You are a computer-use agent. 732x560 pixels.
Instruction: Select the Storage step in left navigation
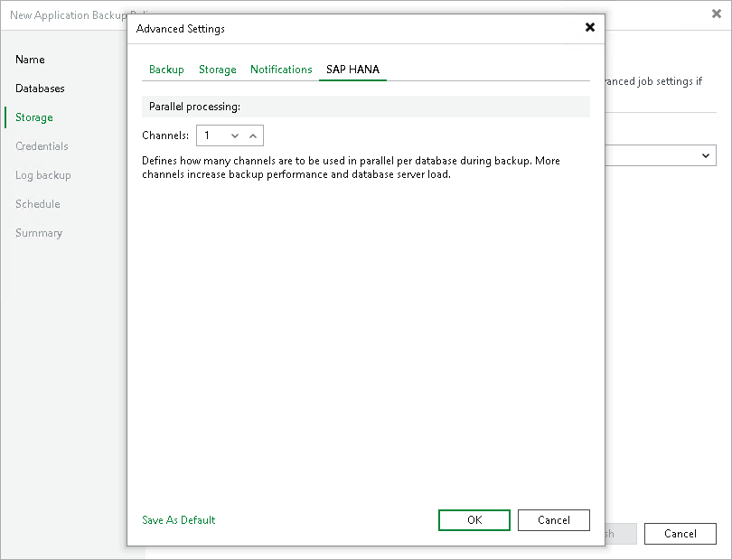33,117
